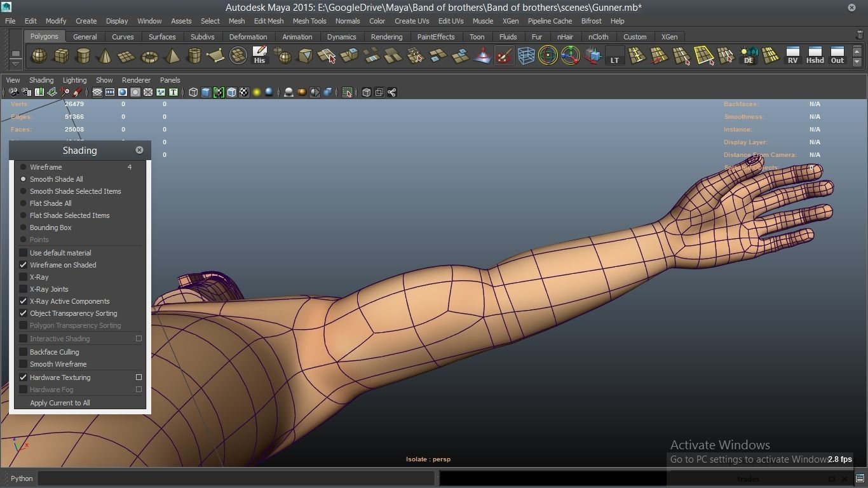
Task: Click the polygon cube shelf icon
Action: coord(61,57)
